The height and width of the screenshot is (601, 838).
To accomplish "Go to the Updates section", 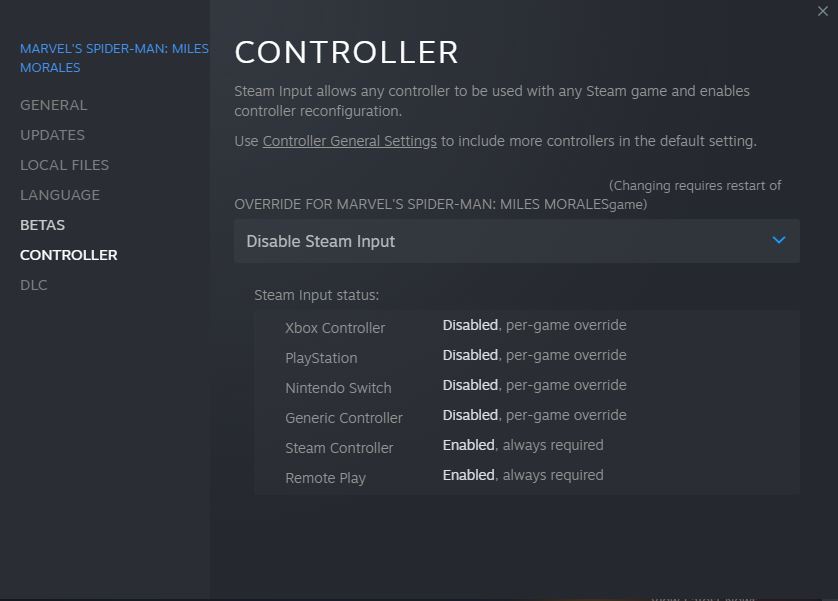I will coord(52,135).
